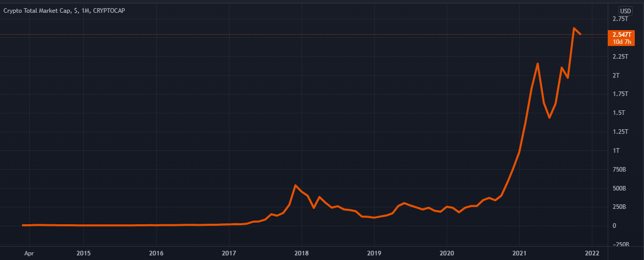This screenshot has width=644, height=260.
Task: Click the 2019 label on time axis
Action: coord(374,253)
